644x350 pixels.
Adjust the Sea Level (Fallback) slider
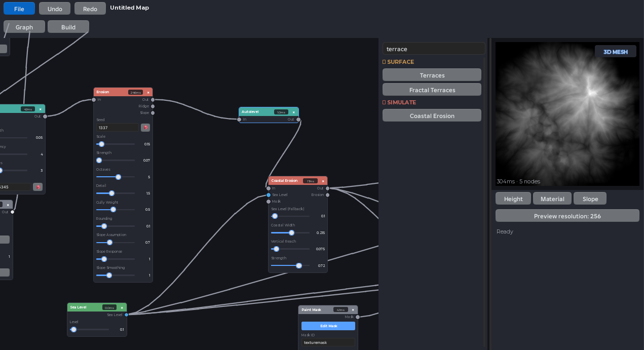(x=290, y=216)
